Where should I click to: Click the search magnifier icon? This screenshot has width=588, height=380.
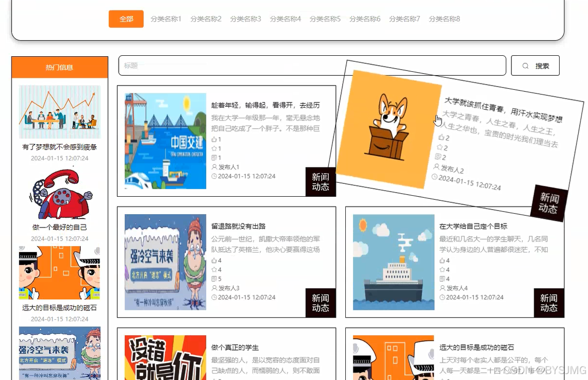(525, 66)
